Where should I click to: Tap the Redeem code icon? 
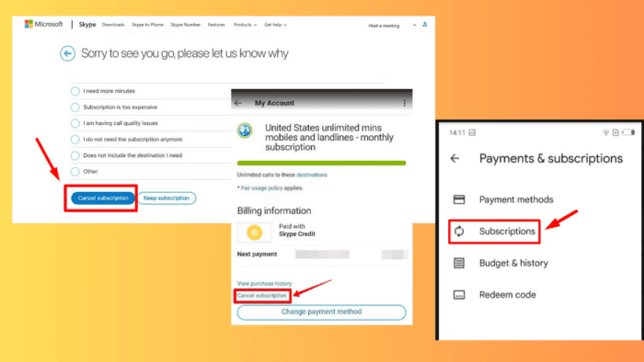point(459,295)
